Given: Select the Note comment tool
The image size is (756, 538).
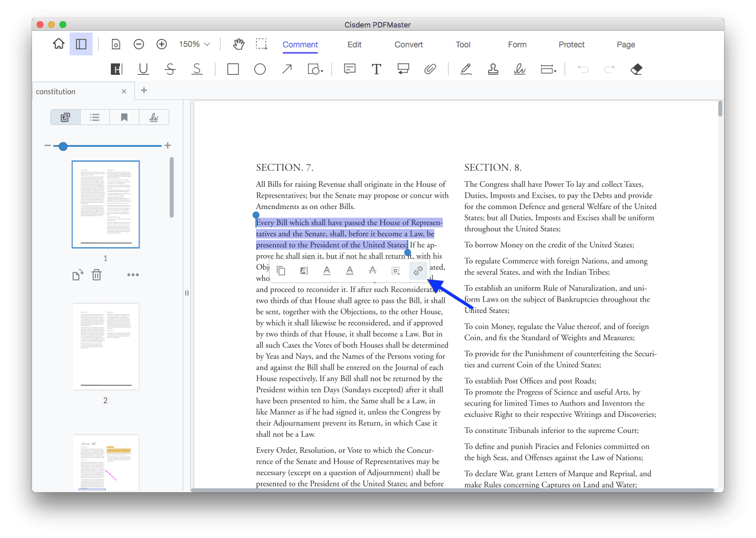Looking at the screenshot, I should tap(350, 69).
